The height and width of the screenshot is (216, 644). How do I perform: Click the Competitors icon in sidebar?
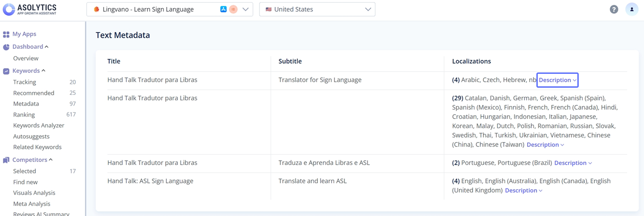[x=6, y=160]
